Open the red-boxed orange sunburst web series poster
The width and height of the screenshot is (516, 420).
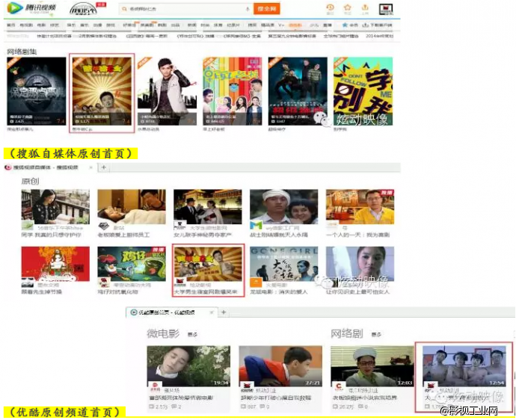pyautogui.click(x=101, y=91)
